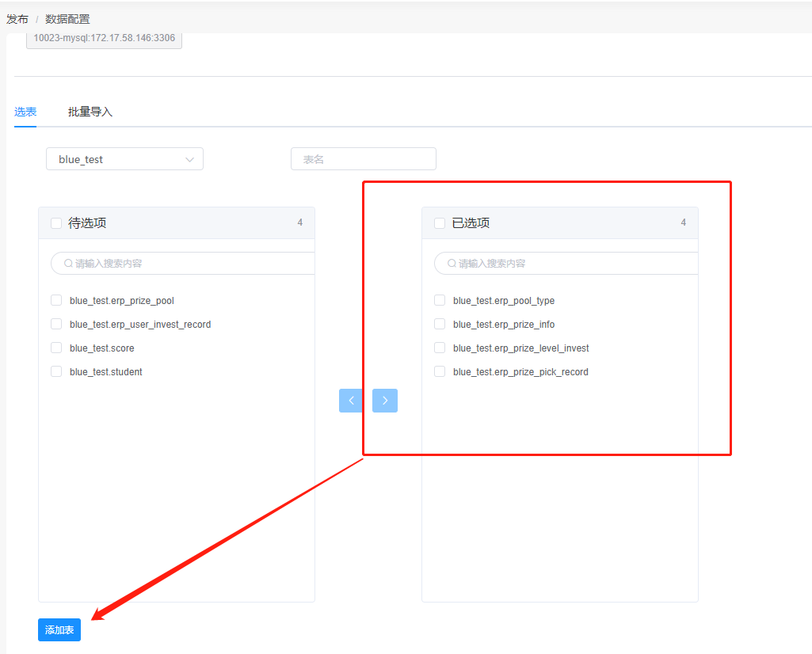The width and height of the screenshot is (812, 654).
Task: Check blue_test.erp_prize_level_invest item
Action: 440,348
